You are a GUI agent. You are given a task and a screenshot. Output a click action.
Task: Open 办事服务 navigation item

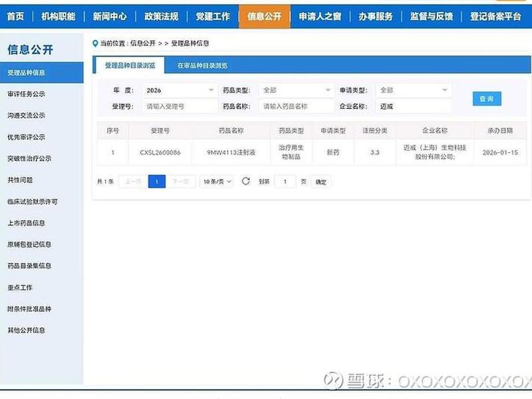click(x=376, y=16)
